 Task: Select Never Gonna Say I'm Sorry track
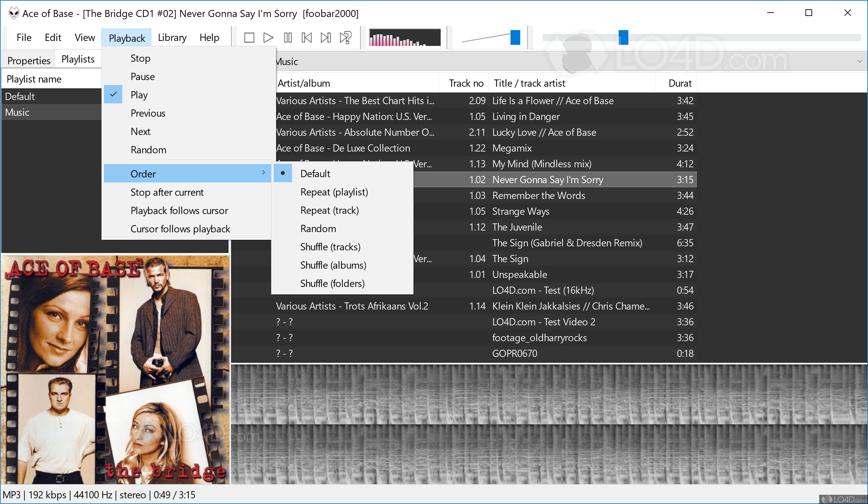555,180
